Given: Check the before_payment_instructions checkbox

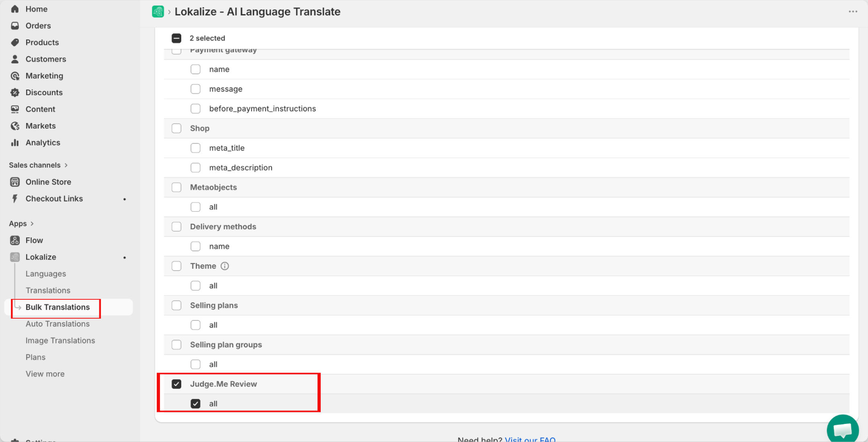Looking at the screenshot, I should (196, 108).
